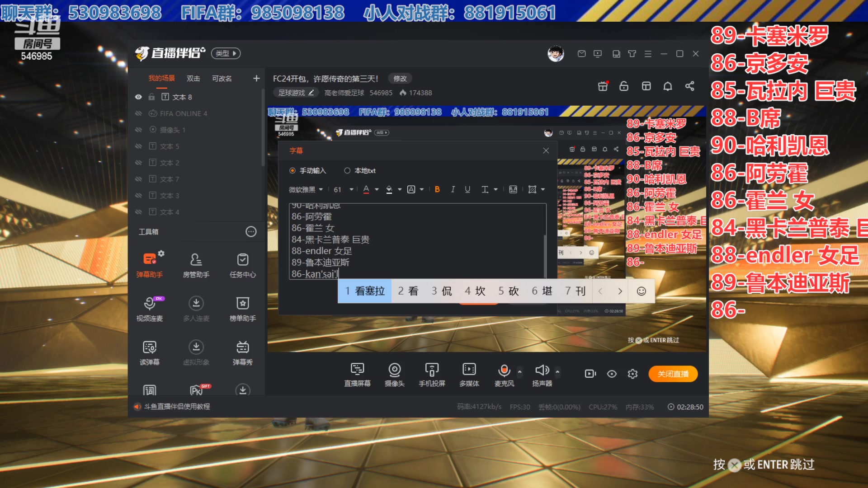Open the gift box icon with red dot
This screenshot has width=868, height=488.
pyautogui.click(x=603, y=86)
